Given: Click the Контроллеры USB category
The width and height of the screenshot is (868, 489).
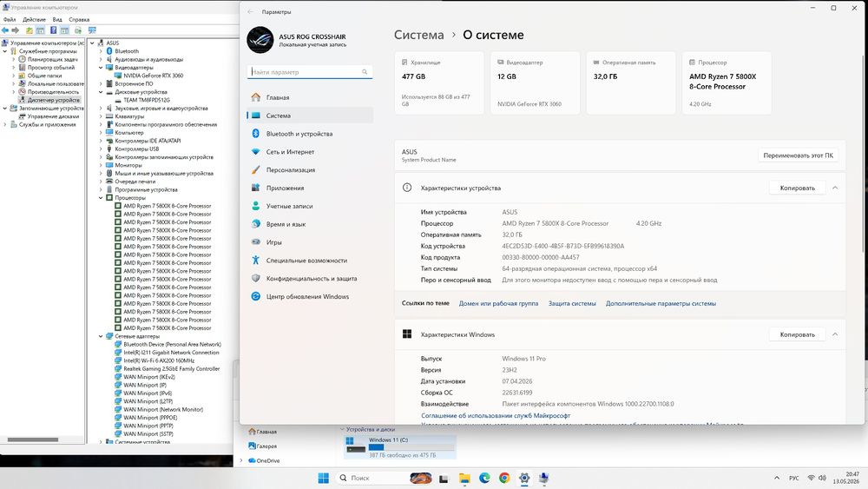Looking at the screenshot, I should pyautogui.click(x=137, y=149).
